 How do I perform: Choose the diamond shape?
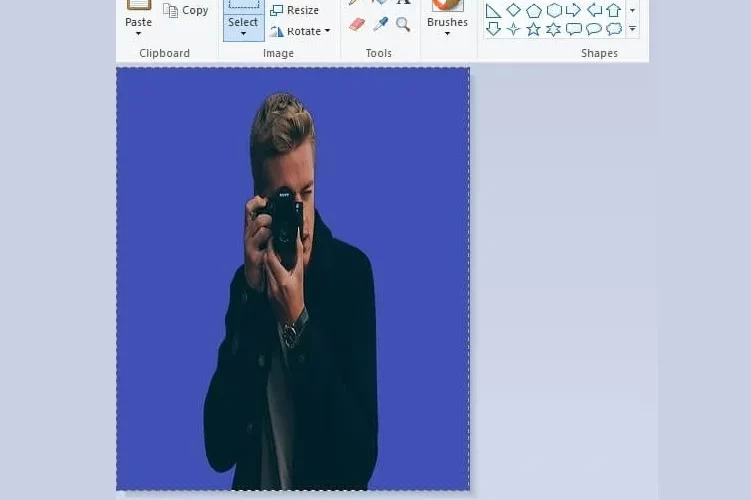coord(513,10)
